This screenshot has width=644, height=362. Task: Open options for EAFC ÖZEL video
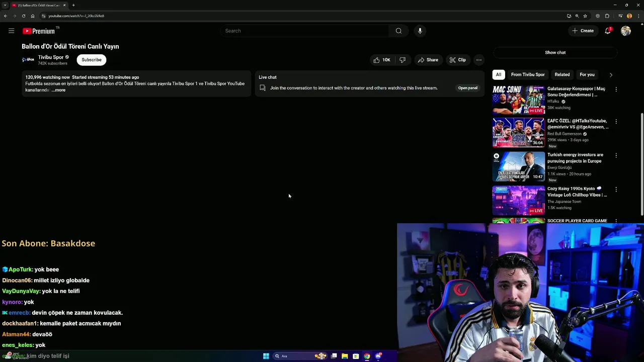[616, 122]
